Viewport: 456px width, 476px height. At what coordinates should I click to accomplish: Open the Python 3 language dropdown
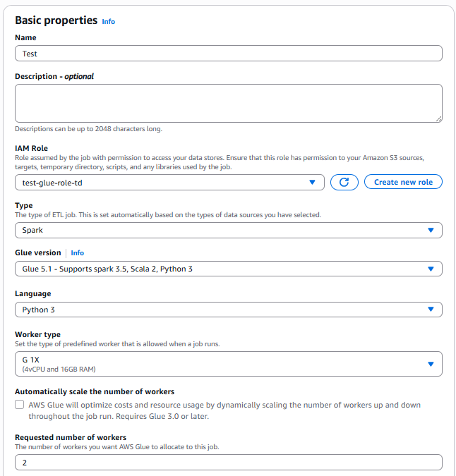[229, 310]
